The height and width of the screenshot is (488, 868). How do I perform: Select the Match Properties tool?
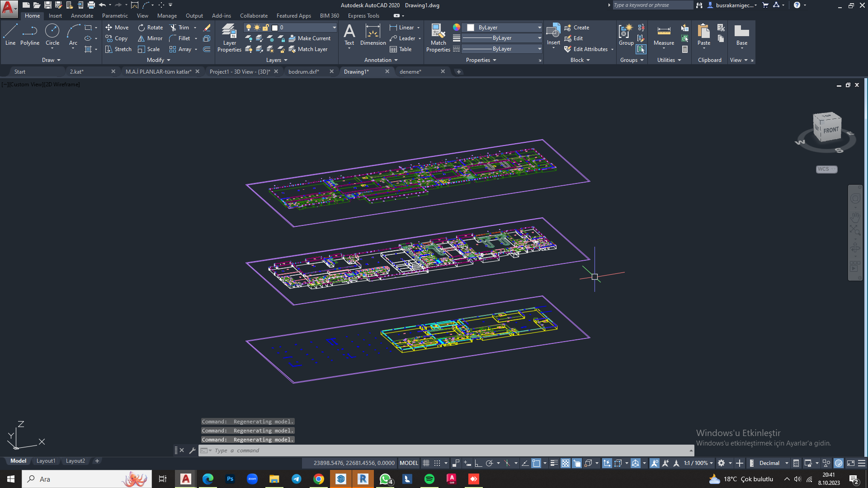438,36
